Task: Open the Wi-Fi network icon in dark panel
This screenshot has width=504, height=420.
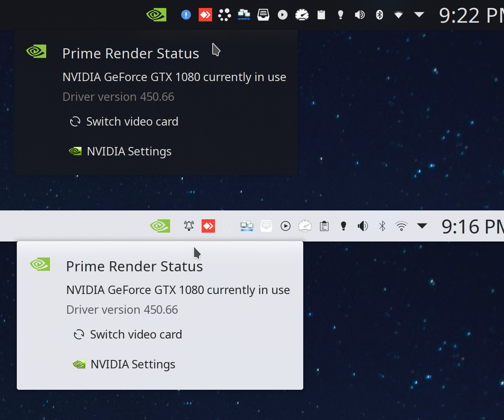Action: 399,15
